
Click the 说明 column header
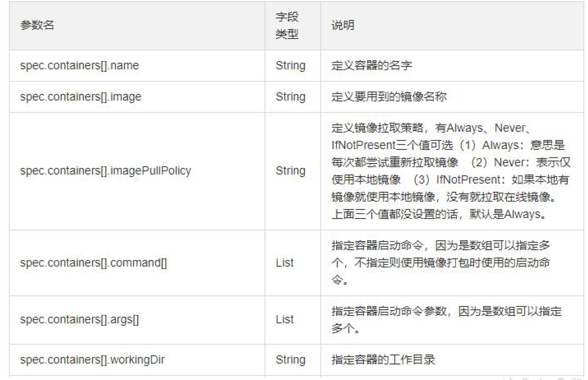pyautogui.click(x=343, y=25)
